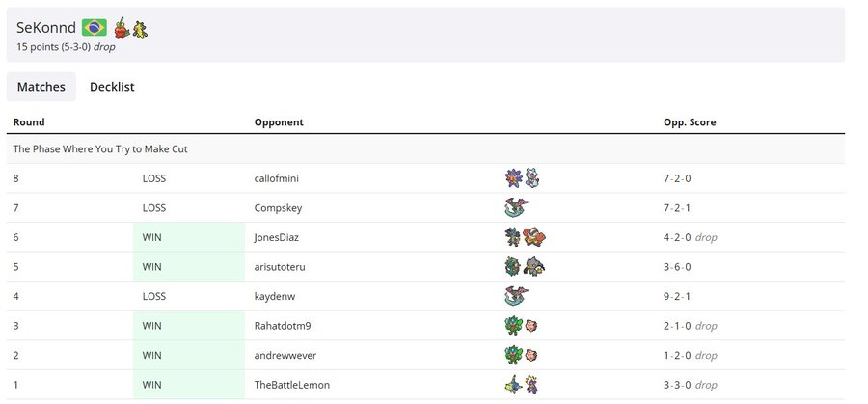Screen dimensions: 868x404
Task: Click the 3-6-0 opponent score
Action: (x=677, y=267)
